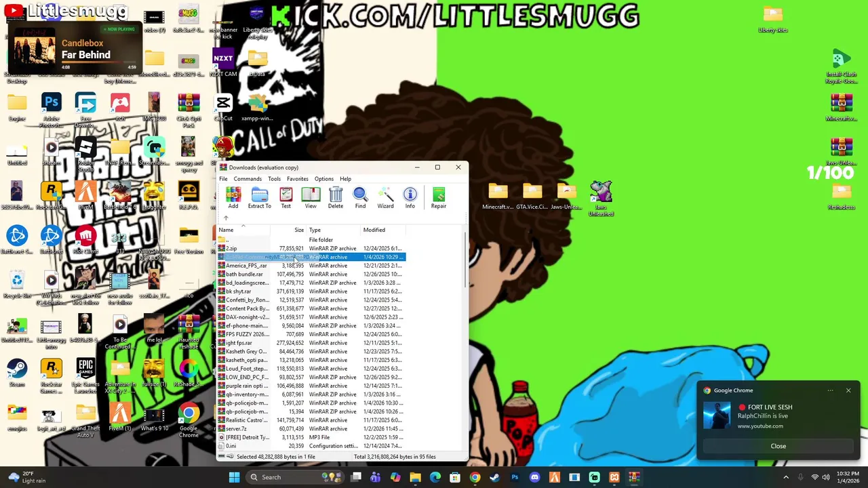The image size is (868, 488).
Task: Launch the Wizard toolbar icon
Action: (385, 198)
